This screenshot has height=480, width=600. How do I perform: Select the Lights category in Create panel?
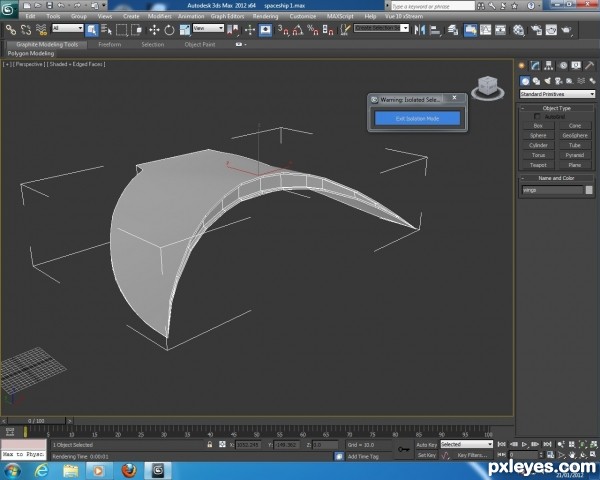click(548, 81)
